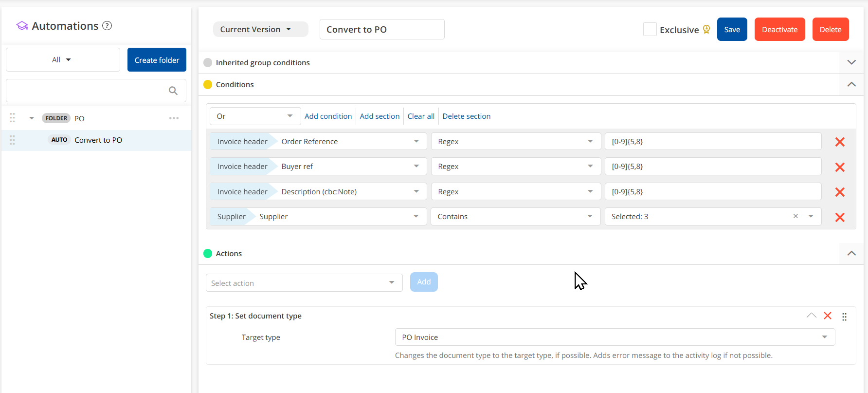Image resolution: width=868 pixels, height=393 pixels.
Task: Delete the Order Reference condition row
Action: click(x=839, y=142)
